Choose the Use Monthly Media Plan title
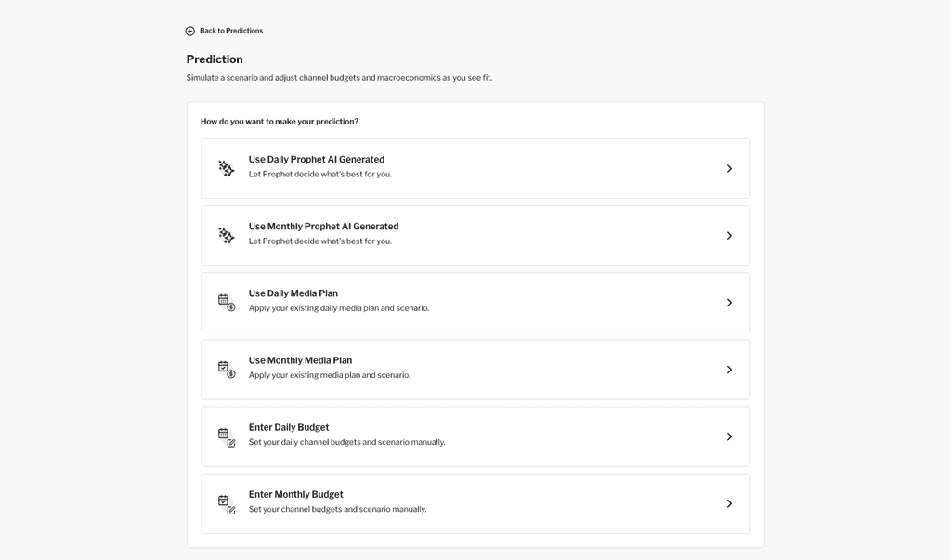 point(300,360)
